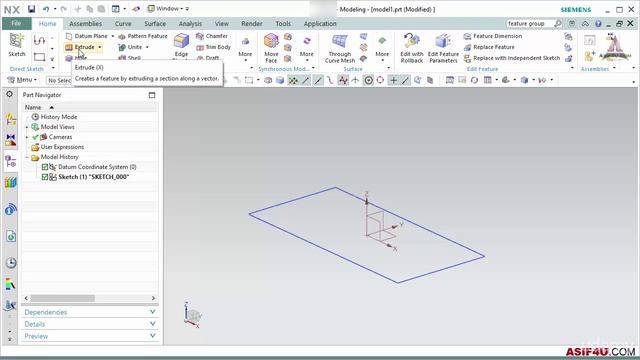Toggle the Cameras green checkmark
Viewport: 640px width, 360px height.
(36, 137)
